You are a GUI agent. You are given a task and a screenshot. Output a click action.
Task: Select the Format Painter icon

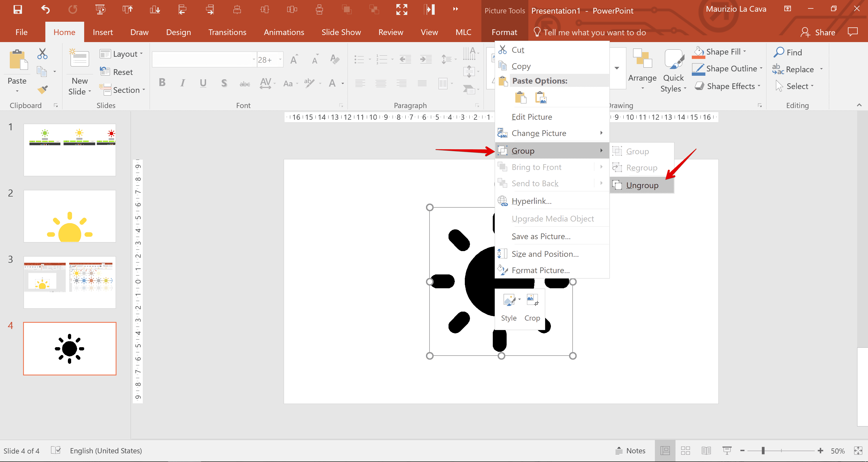point(42,89)
